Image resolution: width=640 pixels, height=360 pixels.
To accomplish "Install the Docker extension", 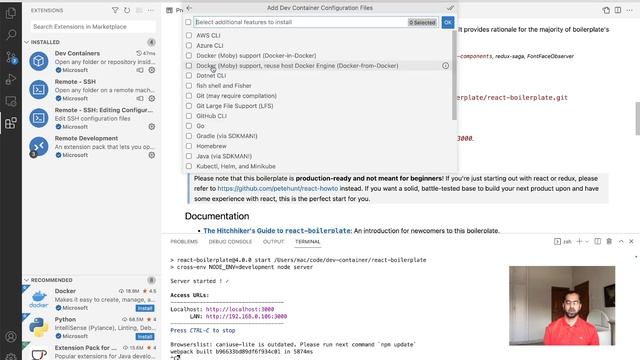I will [145, 308].
